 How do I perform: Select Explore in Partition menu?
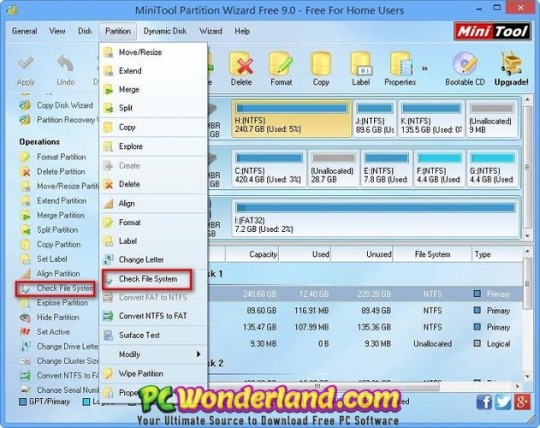pos(153,146)
